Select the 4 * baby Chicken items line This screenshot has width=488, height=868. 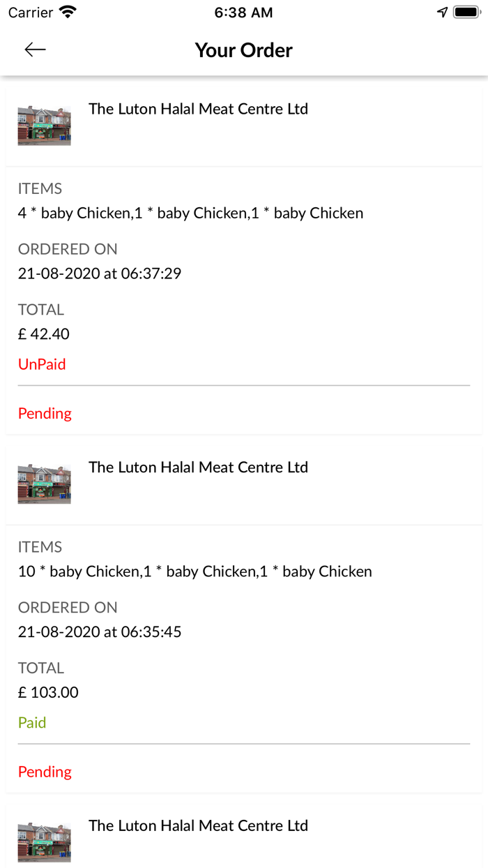[x=190, y=214]
